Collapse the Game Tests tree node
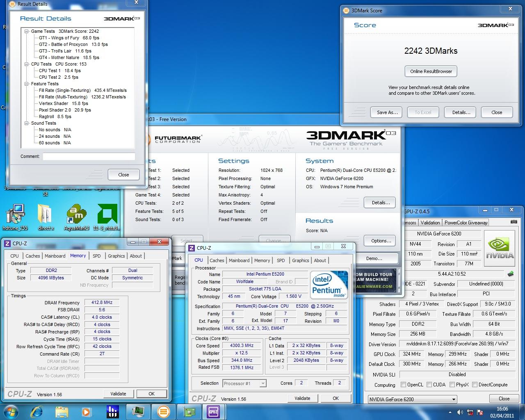This screenshot has height=420, width=525. [27, 31]
